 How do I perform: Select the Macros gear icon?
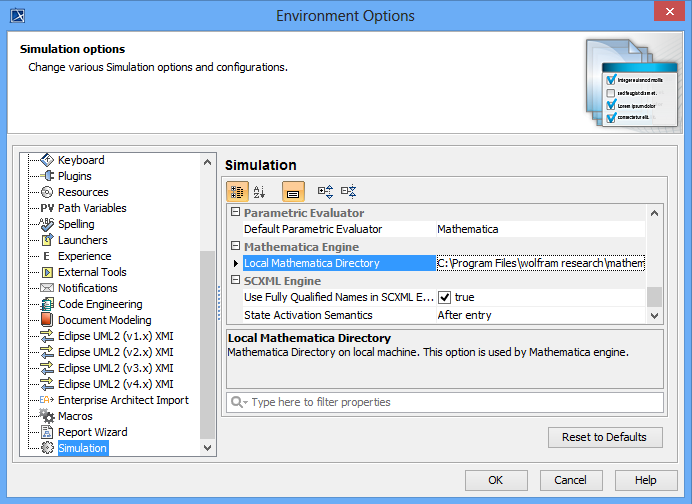coord(47,416)
